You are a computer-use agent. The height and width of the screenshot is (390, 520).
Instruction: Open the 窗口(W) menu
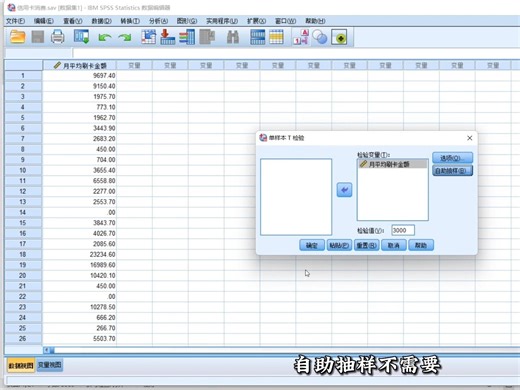tap(285, 21)
